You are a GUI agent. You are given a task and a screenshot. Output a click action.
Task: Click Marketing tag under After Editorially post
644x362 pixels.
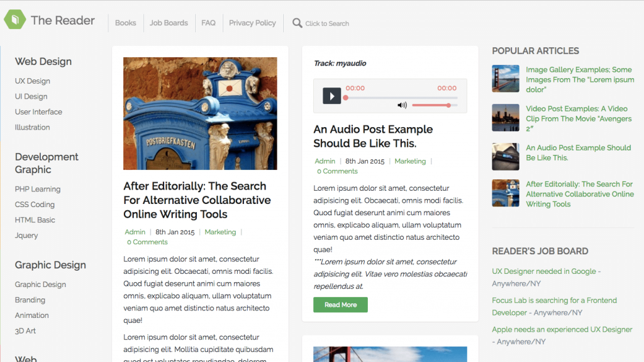tap(220, 232)
